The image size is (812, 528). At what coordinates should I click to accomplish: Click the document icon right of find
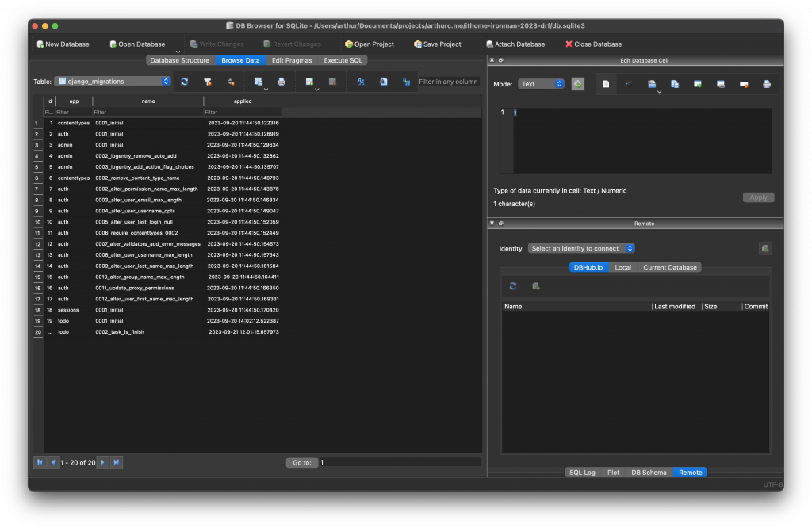coord(383,82)
